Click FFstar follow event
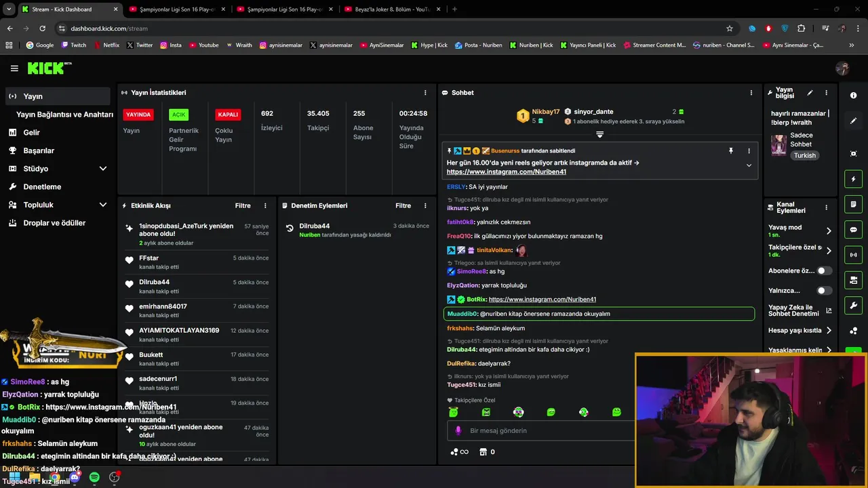The image size is (868, 488). (x=197, y=262)
